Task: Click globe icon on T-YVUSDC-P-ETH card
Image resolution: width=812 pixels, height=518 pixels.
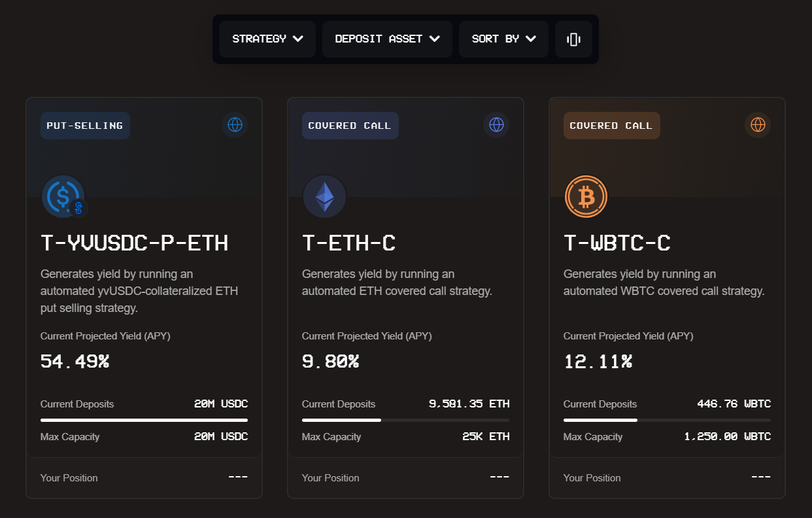Action: click(x=235, y=124)
